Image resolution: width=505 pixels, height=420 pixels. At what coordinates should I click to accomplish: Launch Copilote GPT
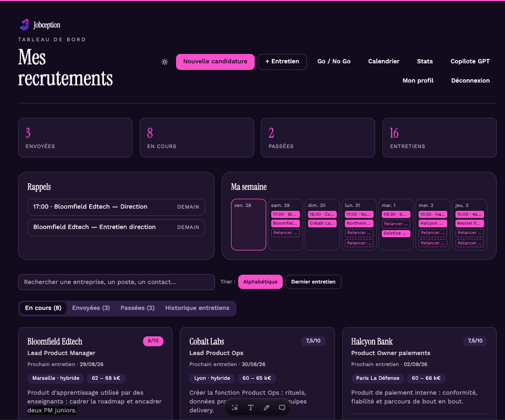pyautogui.click(x=470, y=62)
